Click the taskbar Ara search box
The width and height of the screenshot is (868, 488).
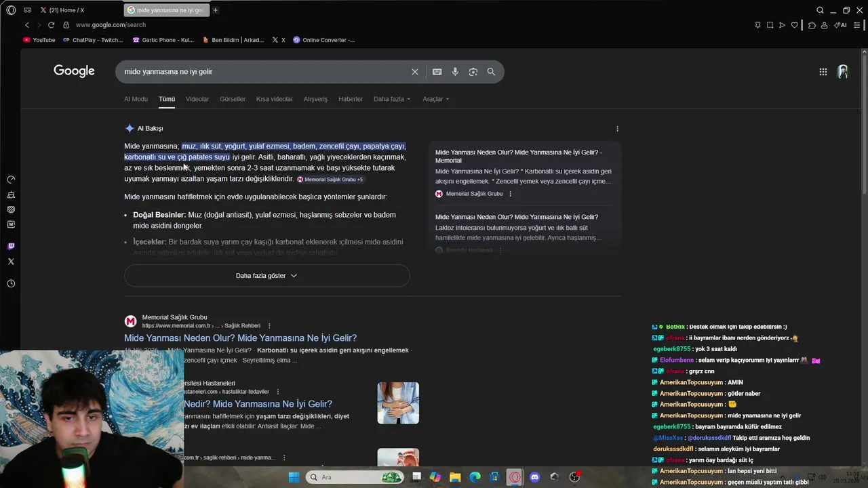point(355,477)
